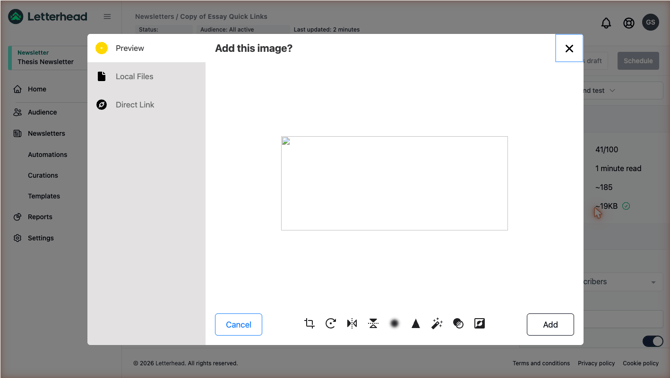The width and height of the screenshot is (670, 378).
Task: Open the help lifebuoy icon
Action: tap(629, 23)
